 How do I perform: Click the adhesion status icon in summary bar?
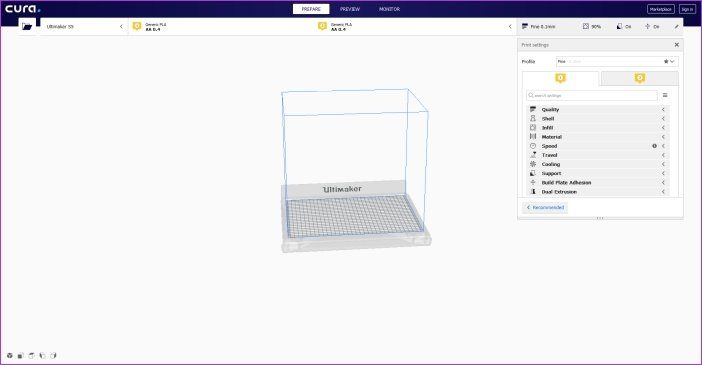point(647,26)
